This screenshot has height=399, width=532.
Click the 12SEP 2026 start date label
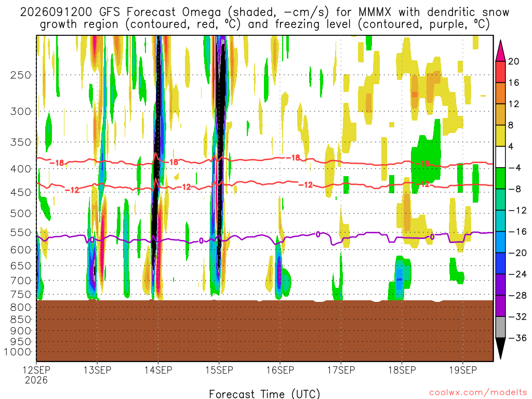[36, 375]
